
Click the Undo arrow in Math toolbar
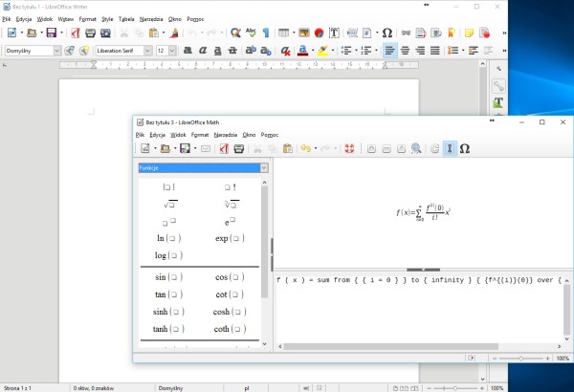(x=305, y=149)
